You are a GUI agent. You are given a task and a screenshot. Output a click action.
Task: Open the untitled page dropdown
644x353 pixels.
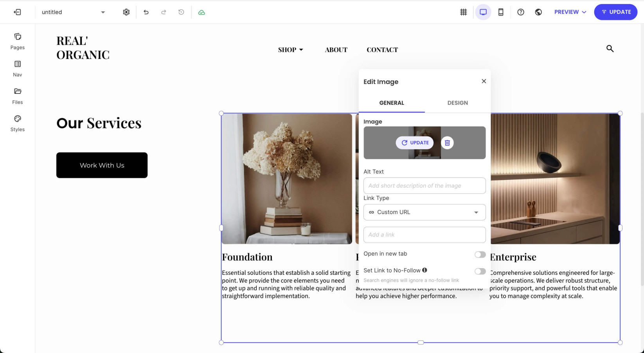(74, 12)
